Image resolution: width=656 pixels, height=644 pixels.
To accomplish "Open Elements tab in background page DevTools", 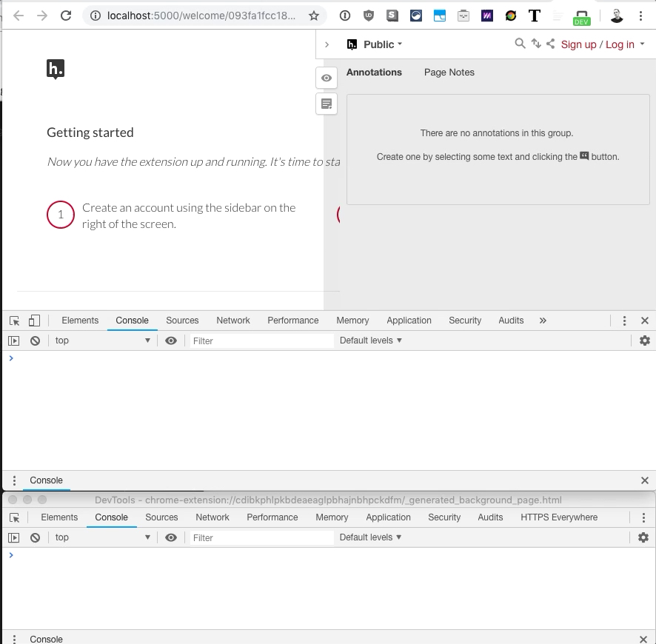I will (59, 517).
